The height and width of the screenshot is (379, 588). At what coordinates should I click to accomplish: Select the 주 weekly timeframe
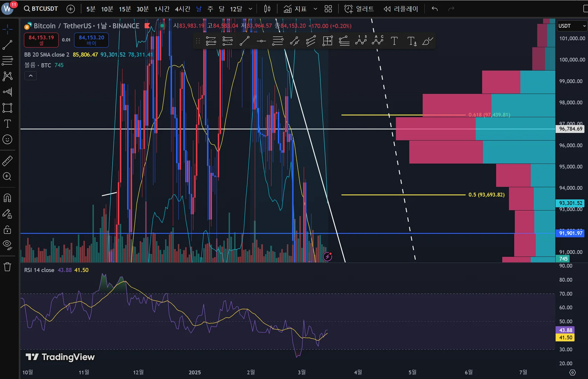tap(210, 9)
